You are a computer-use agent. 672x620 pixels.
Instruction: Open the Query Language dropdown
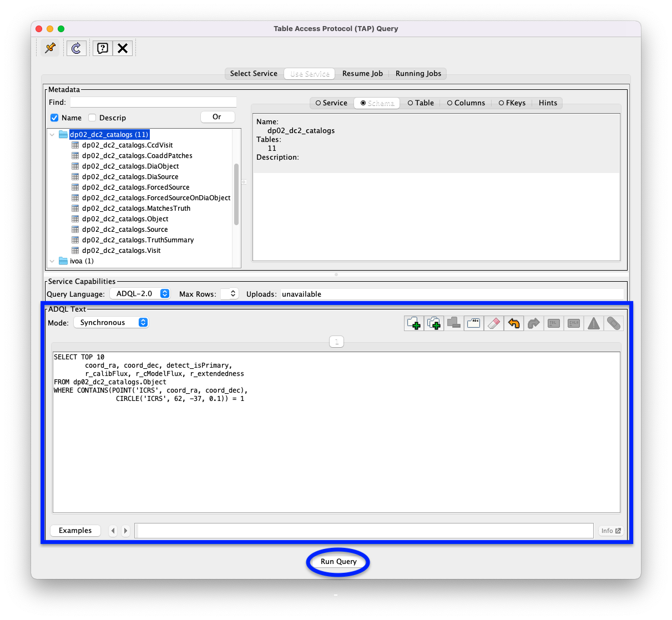140,293
